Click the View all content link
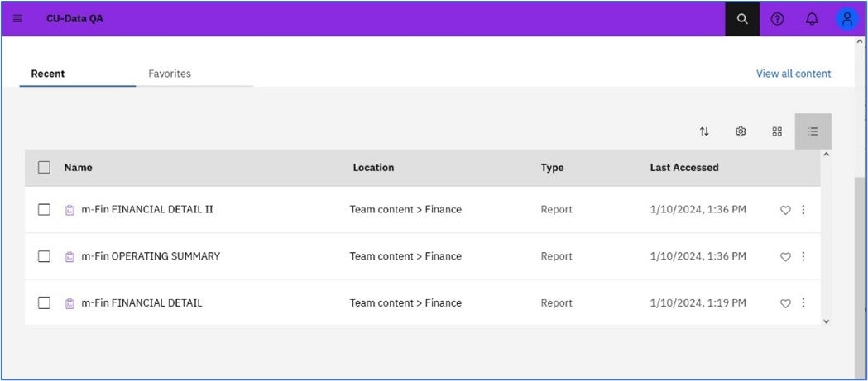This screenshot has height=381, width=868. click(x=794, y=74)
